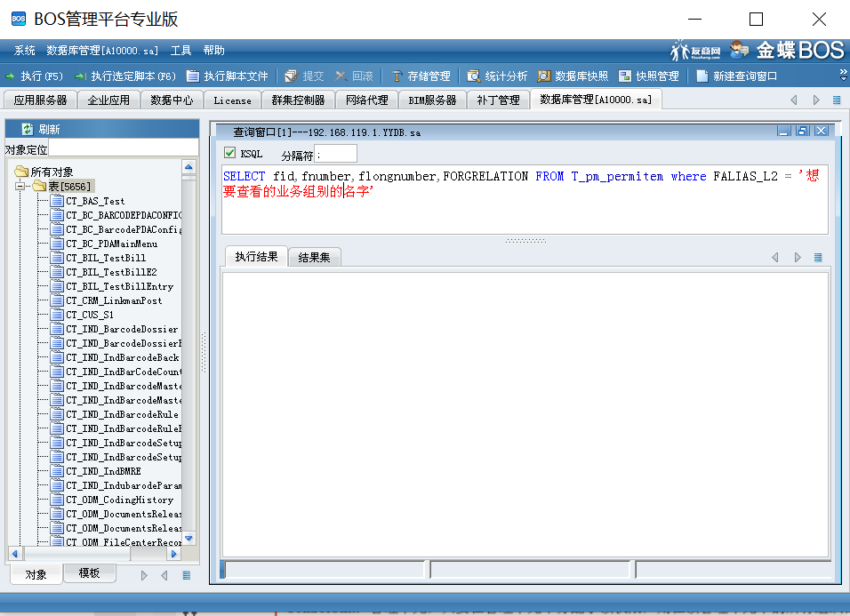Select table CT_IND_IndBMRE in tree
This screenshot has width=850, height=616.
(x=103, y=471)
